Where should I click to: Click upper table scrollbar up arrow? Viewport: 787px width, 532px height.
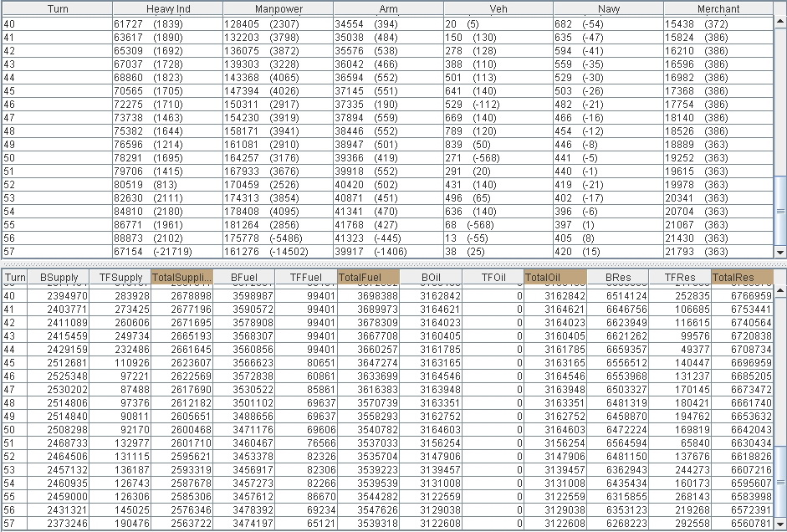pos(780,21)
